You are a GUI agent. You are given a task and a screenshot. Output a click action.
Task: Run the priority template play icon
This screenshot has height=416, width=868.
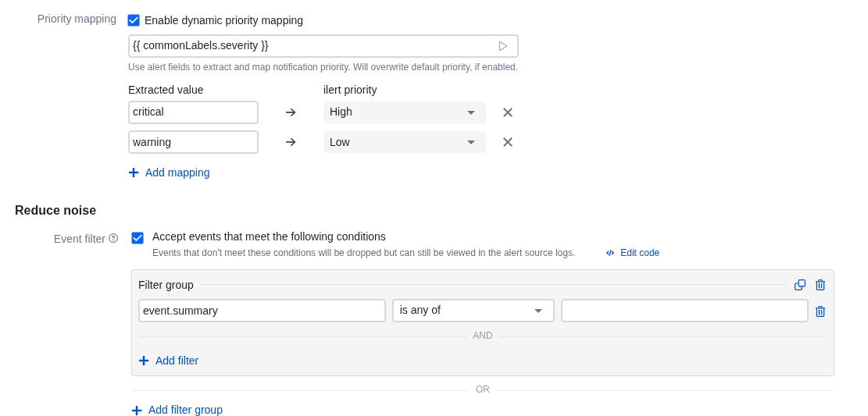(x=503, y=46)
